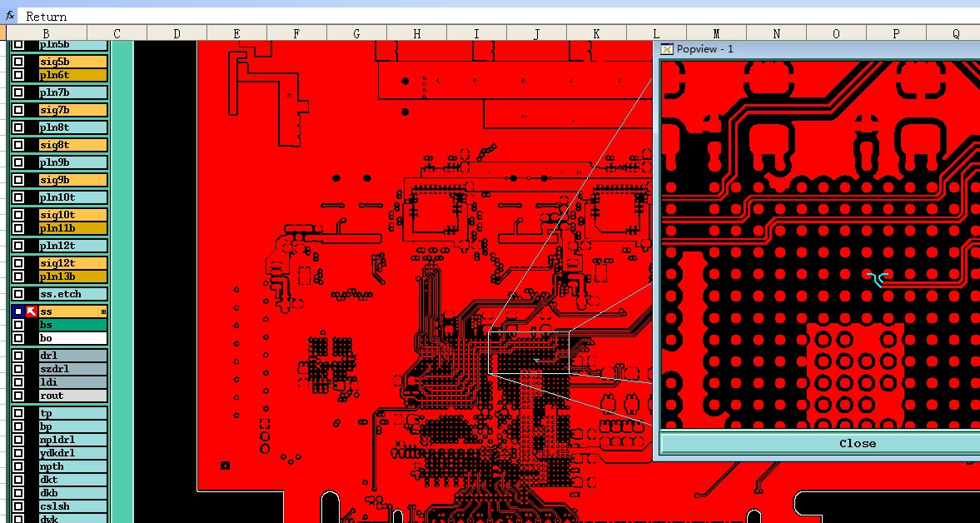Select the ydkdrl layer name
The height and width of the screenshot is (523, 980).
tap(72, 453)
